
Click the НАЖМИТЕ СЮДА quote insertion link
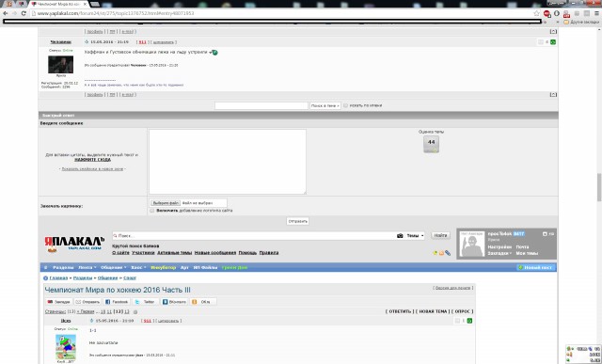click(x=92, y=159)
